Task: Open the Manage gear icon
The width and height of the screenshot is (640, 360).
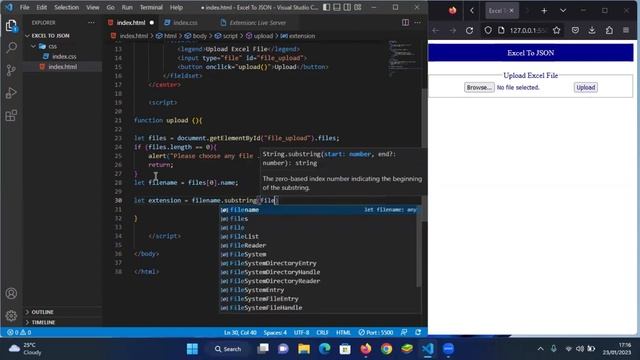Action: tap(11, 315)
